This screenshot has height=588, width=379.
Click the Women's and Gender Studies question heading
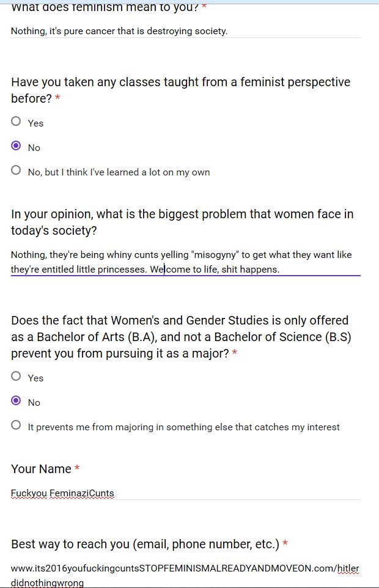click(181, 337)
